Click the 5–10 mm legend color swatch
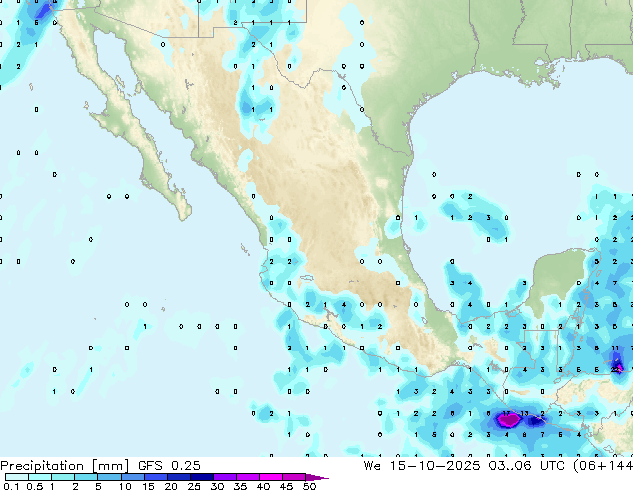 (109, 477)
